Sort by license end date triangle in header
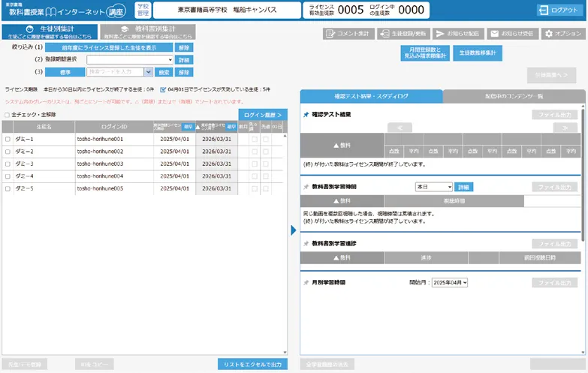The width and height of the screenshot is (588, 373). click(198, 127)
